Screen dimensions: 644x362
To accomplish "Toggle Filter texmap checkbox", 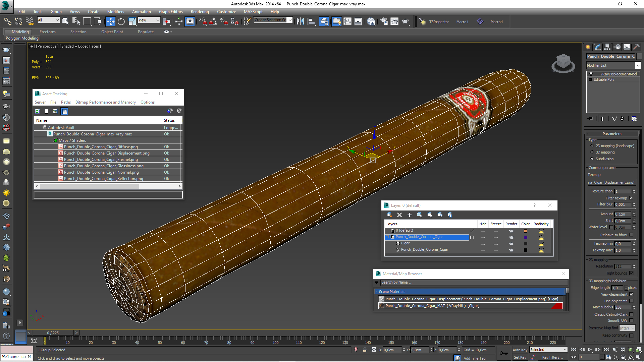I will (631, 198).
